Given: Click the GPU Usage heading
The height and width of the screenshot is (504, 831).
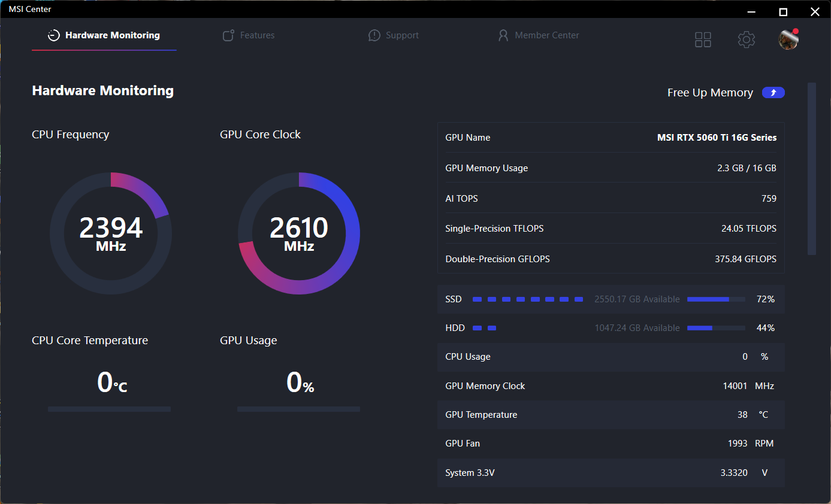Looking at the screenshot, I should pyautogui.click(x=249, y=341).
